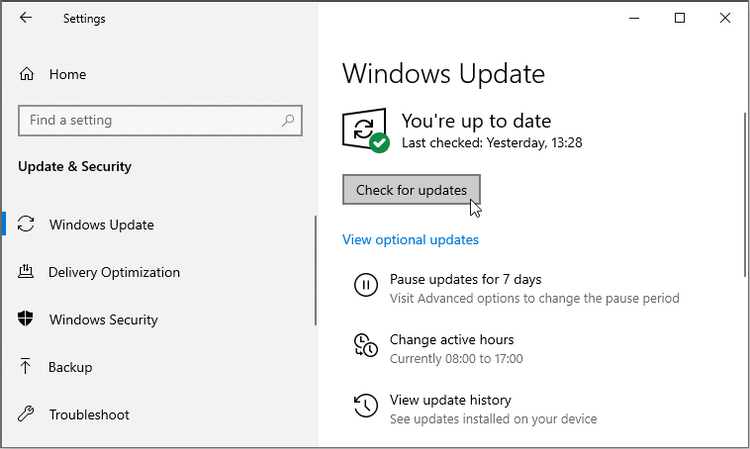Click the Delivery Optimization icon

pyautogui.click(x=27, y=272)
